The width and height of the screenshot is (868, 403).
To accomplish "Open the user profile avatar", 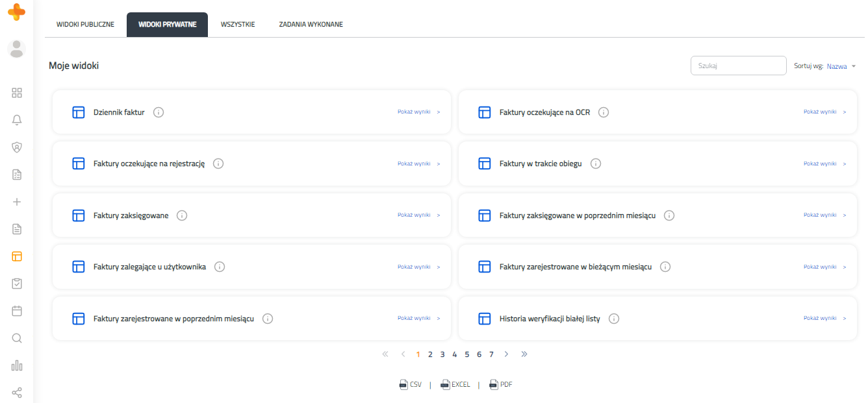I will click(17, 49).
